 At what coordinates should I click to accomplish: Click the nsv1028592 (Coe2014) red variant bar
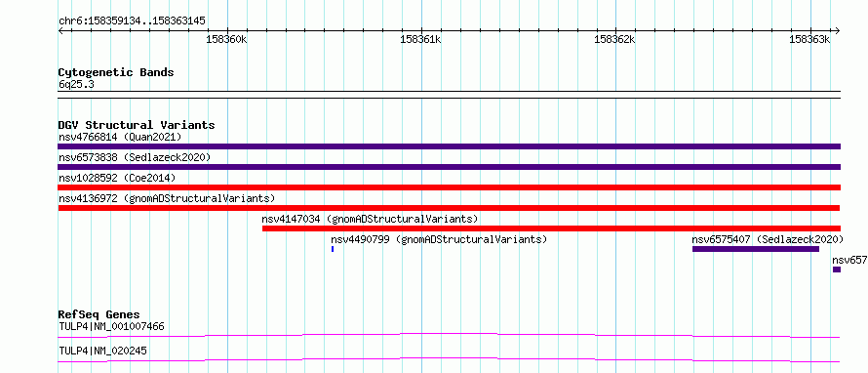[449, 187]
